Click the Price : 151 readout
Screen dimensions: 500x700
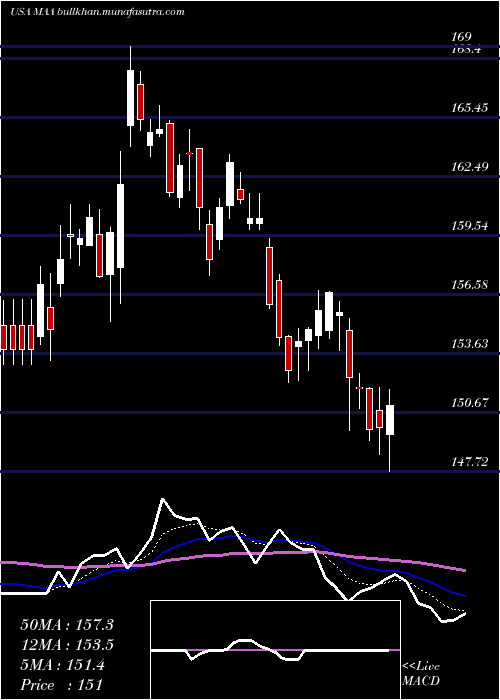coord(62,685)
